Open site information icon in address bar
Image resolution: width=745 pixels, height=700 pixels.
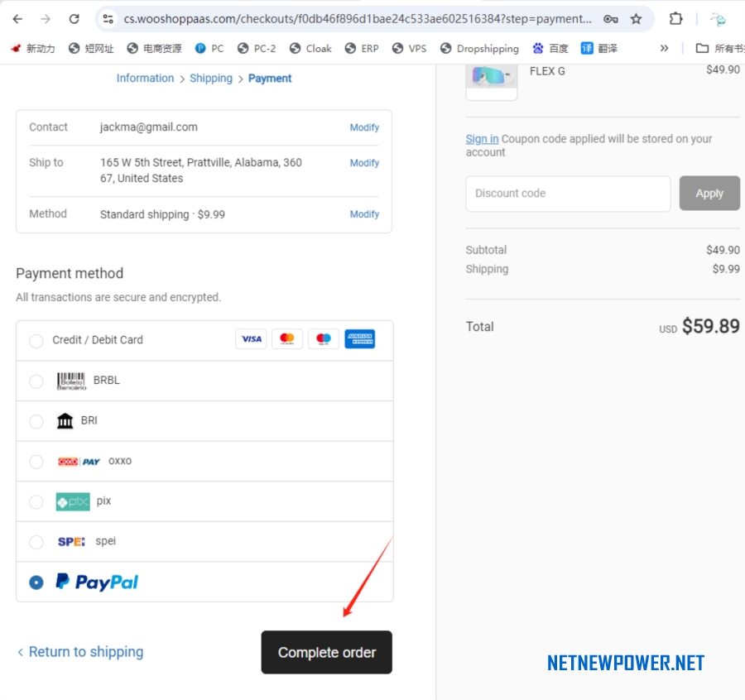[x=108, y=19]
